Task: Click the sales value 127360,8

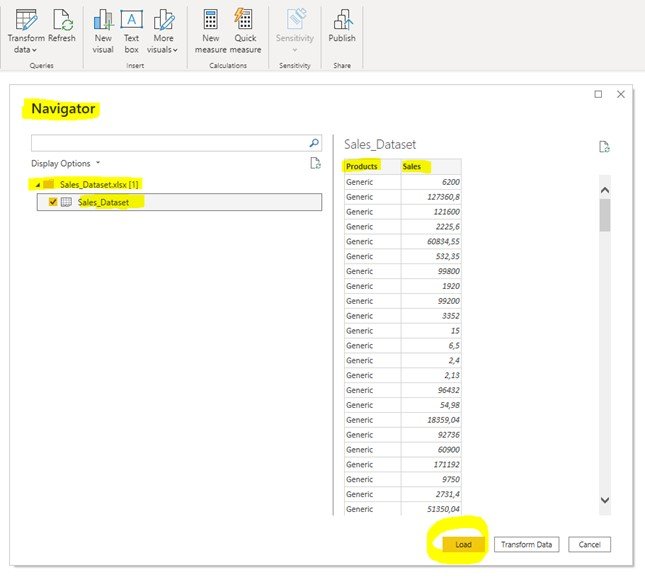Action: coord(443,197)
